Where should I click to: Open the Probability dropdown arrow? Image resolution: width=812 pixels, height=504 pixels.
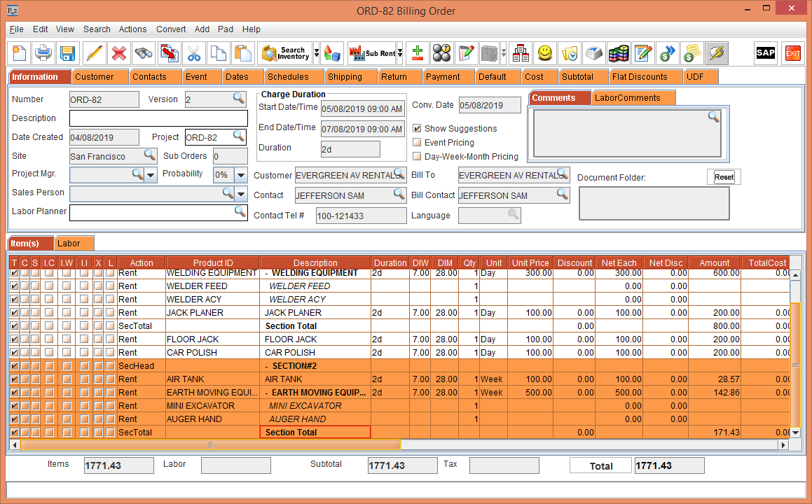(x=241, y=175)
